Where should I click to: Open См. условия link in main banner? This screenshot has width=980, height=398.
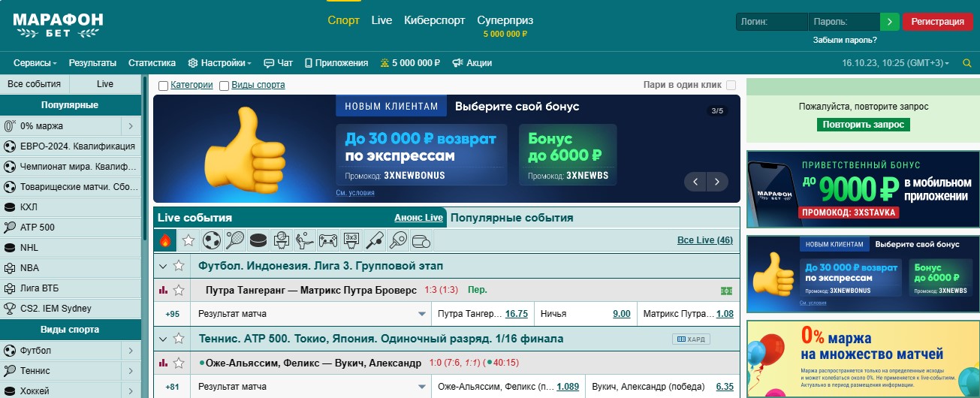point(355,192)
